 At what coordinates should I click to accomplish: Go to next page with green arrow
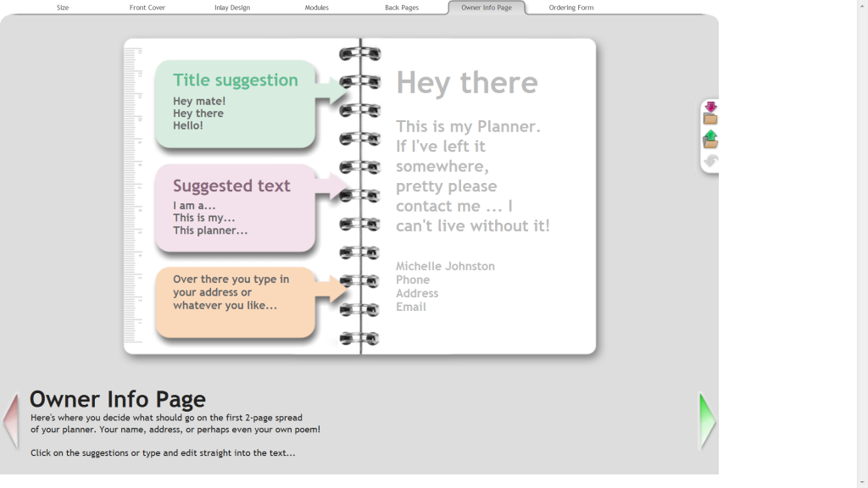[x=707, y=420]
